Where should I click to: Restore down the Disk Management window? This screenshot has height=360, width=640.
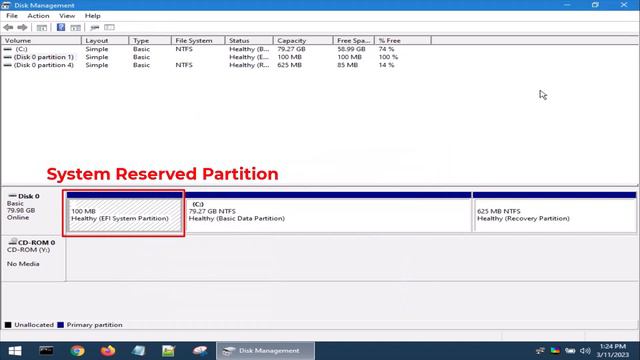(x=595, y=5)
